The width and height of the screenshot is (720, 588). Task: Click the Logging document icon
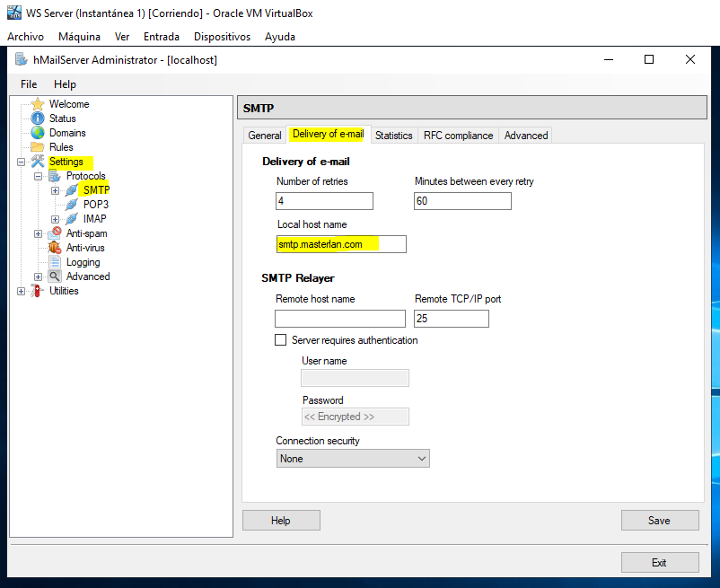click(x=55, y=262)
